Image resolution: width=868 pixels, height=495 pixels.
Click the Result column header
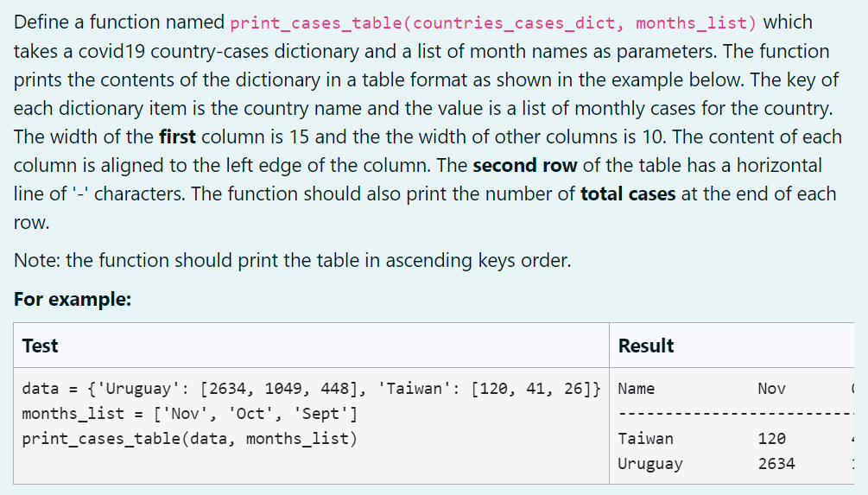tap(645, 346)
